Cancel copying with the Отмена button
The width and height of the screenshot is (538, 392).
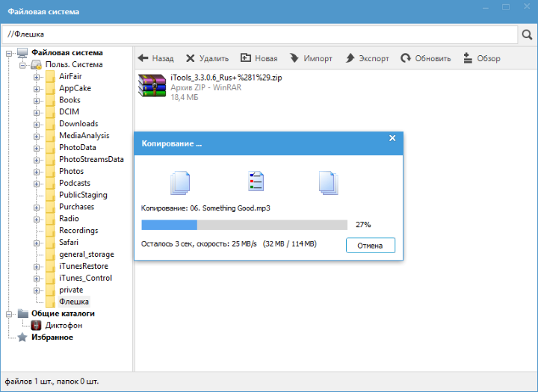coord(371,246)
